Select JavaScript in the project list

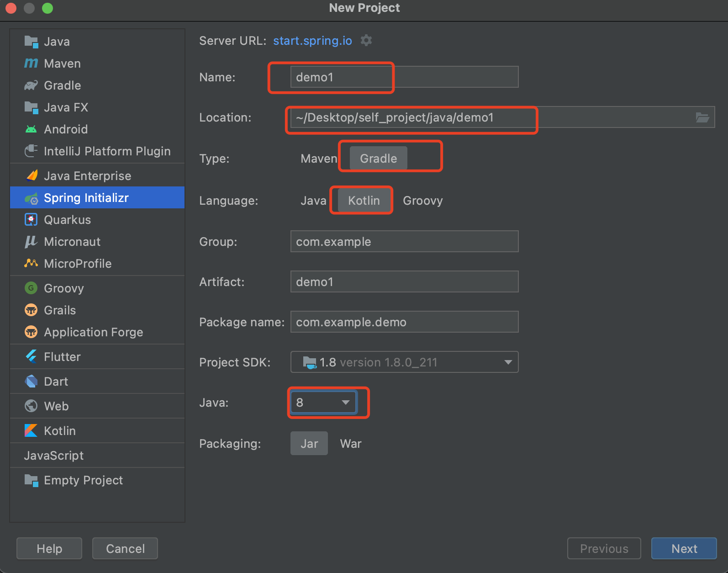(x=97, y=455)
